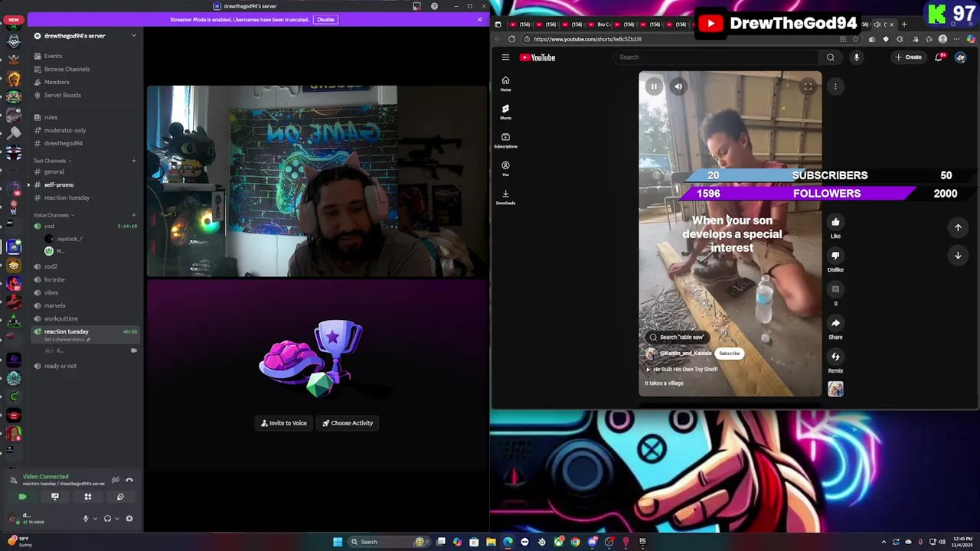Join the vibes voice channel

pos(51,292)
